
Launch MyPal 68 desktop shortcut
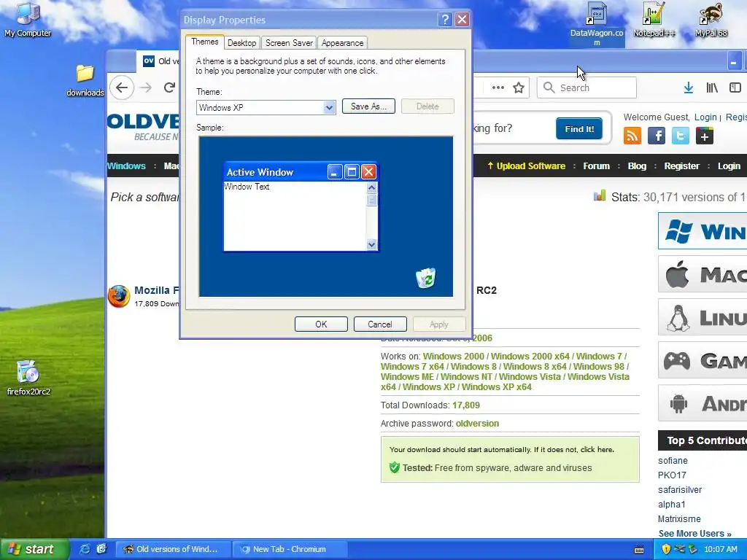point(711,20)
